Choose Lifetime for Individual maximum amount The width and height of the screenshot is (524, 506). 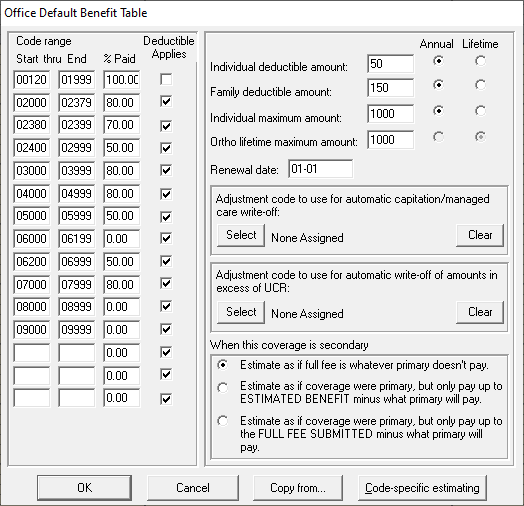pos(480,111)
